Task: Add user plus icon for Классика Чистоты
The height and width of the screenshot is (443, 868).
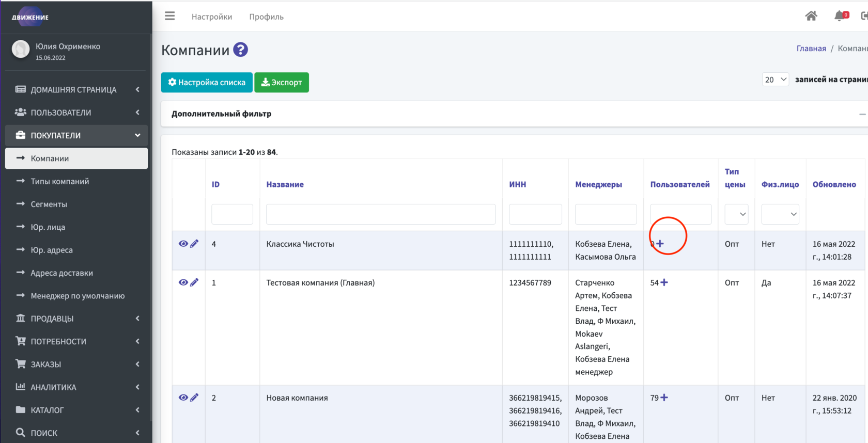Action: click(660, 244)
